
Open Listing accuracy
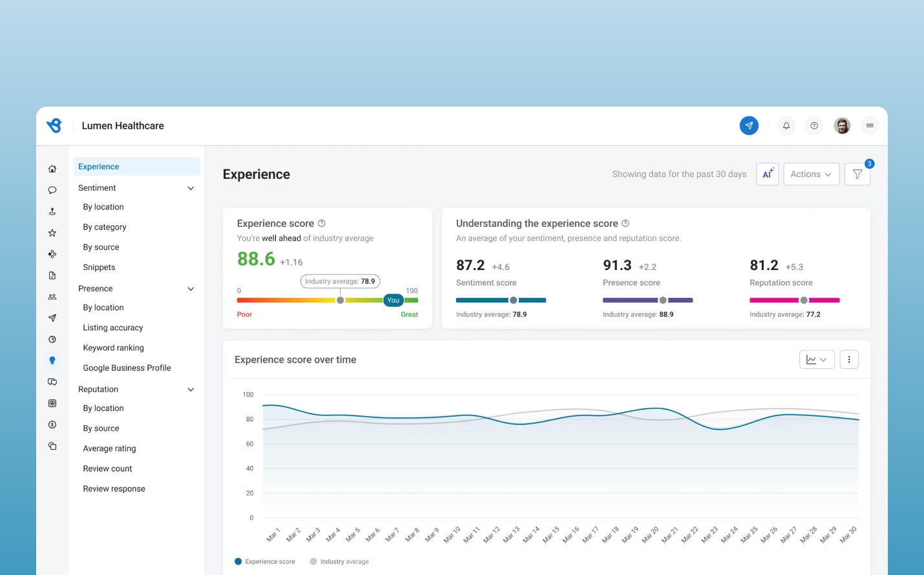[113, 328]
